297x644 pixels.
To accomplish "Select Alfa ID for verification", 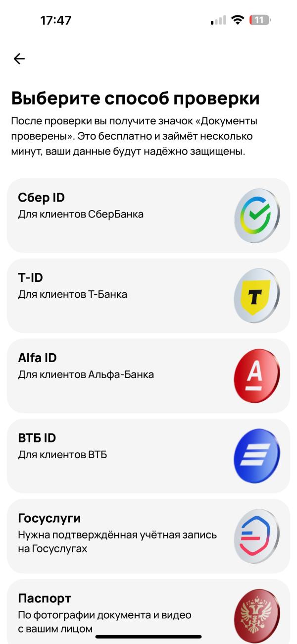I will tap(148, 376).
